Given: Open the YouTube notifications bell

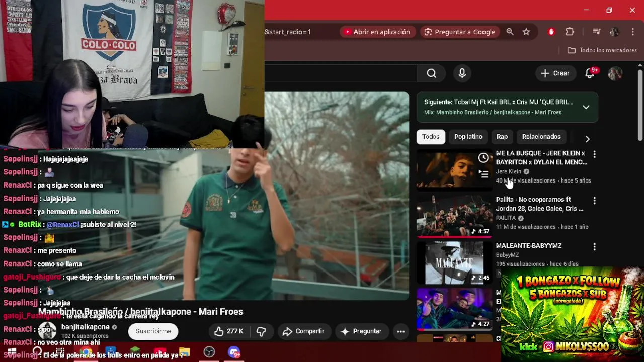Looking at the screenshot, I should pos(590,73).
